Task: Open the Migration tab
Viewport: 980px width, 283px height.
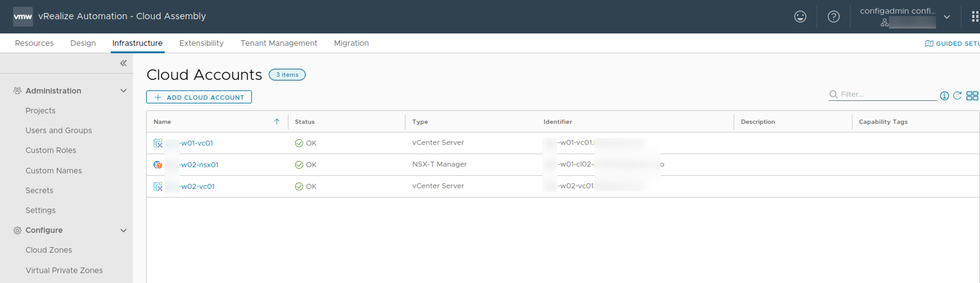Action: tap(351, 43)
